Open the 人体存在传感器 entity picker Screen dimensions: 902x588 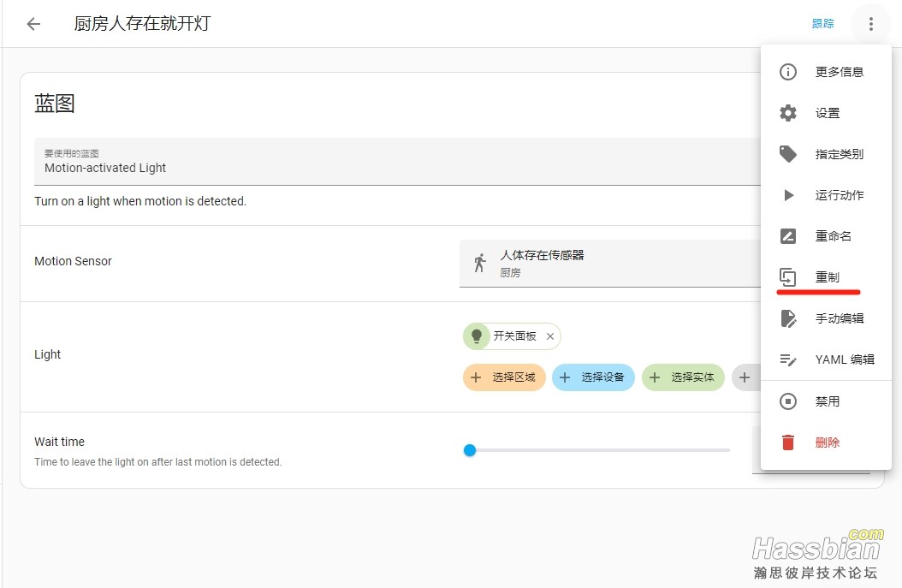pos(610,264)
